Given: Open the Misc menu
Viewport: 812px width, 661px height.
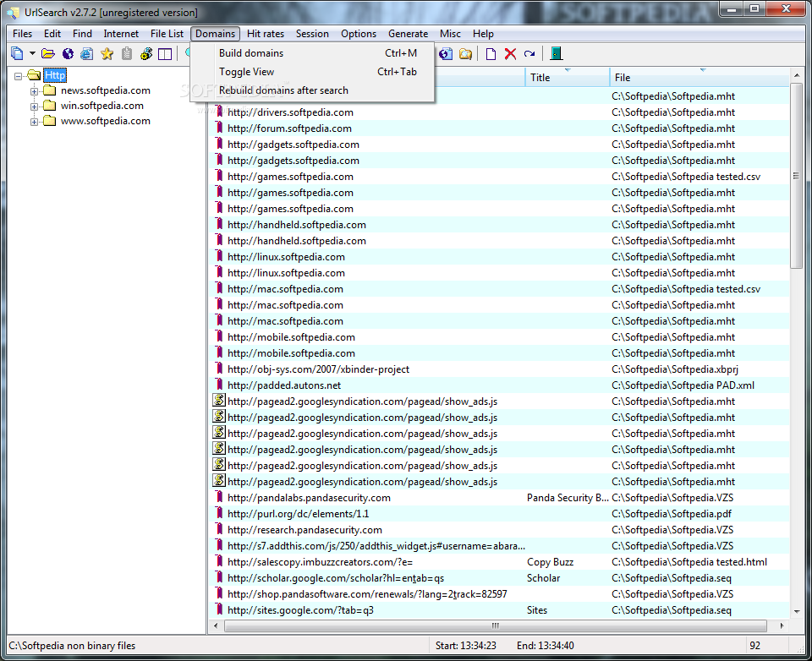Looking at the screenshot, I should point(450,34).
